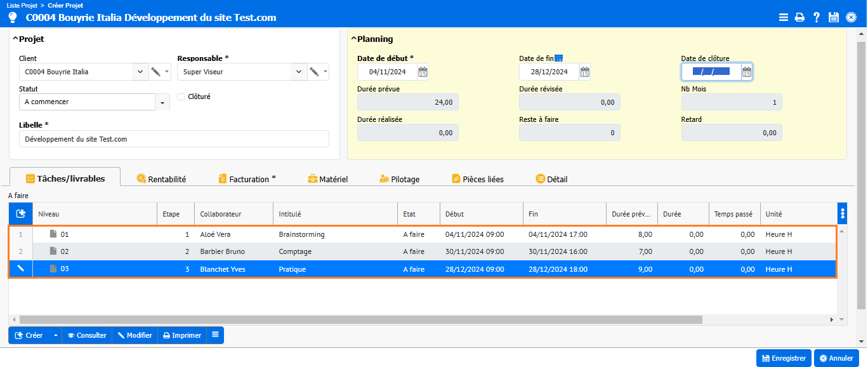The width and height of the screenshot is (868, 367).
Task: Click the save floppy disk icon in header
Action: 834,18
